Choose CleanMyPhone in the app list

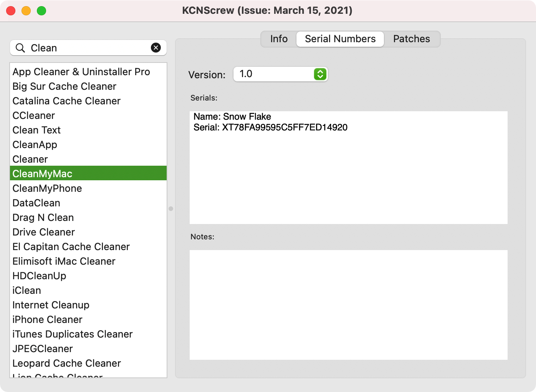pos(47,188)
